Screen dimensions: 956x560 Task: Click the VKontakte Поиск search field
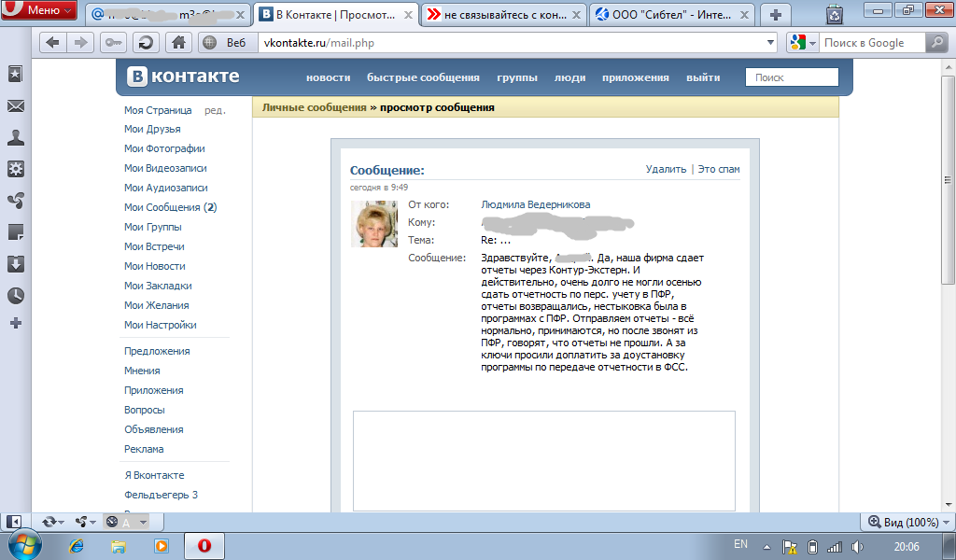click(x=792, y=77)
